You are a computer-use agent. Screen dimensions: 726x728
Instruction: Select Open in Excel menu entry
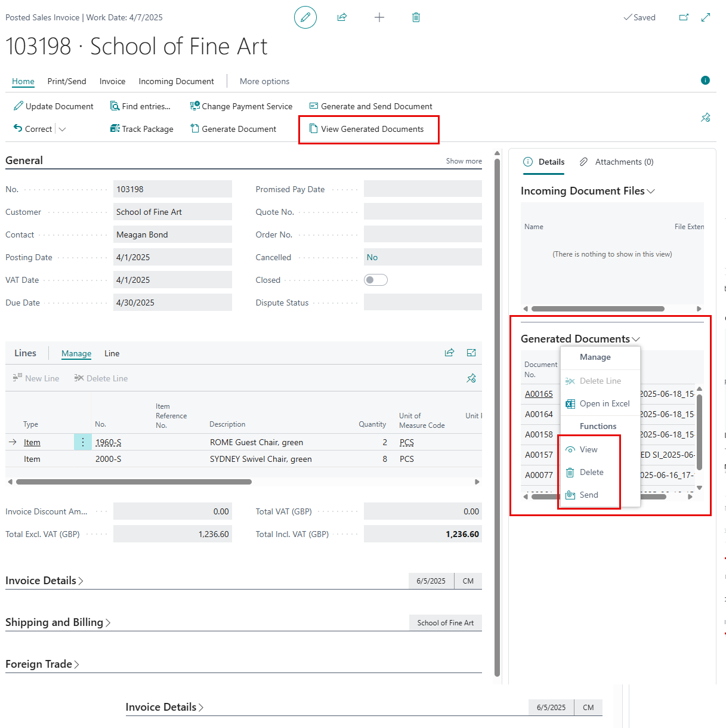point(604,403)
